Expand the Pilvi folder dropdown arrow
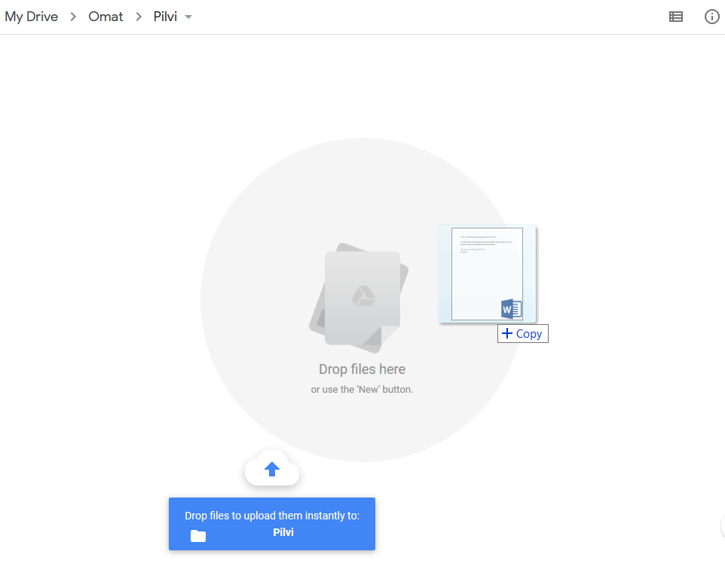Viewport: 725px width, 588px height. pyautogui.click(x=188, y=17)
